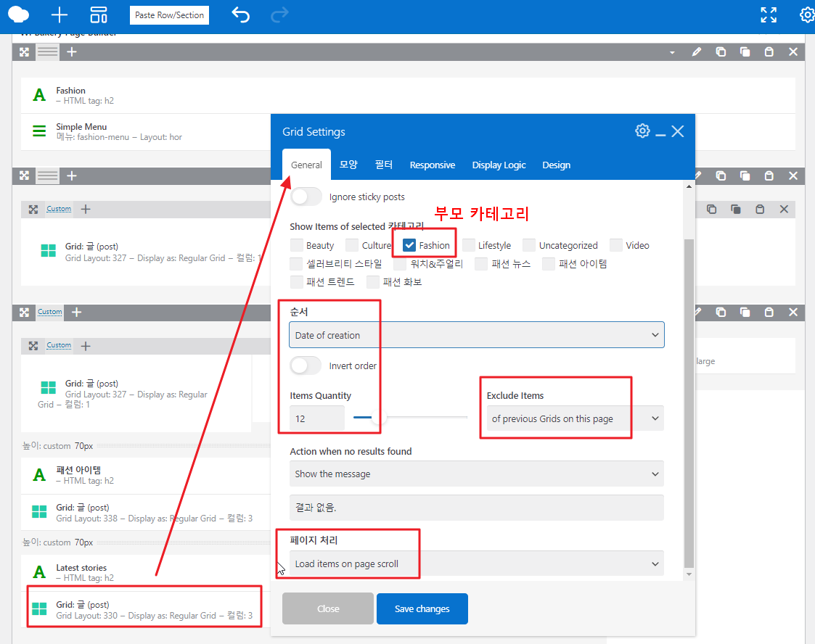This screenshot has width=815, height=644.
Task: Click the Close button in dialog
Action: click(328, 608)
